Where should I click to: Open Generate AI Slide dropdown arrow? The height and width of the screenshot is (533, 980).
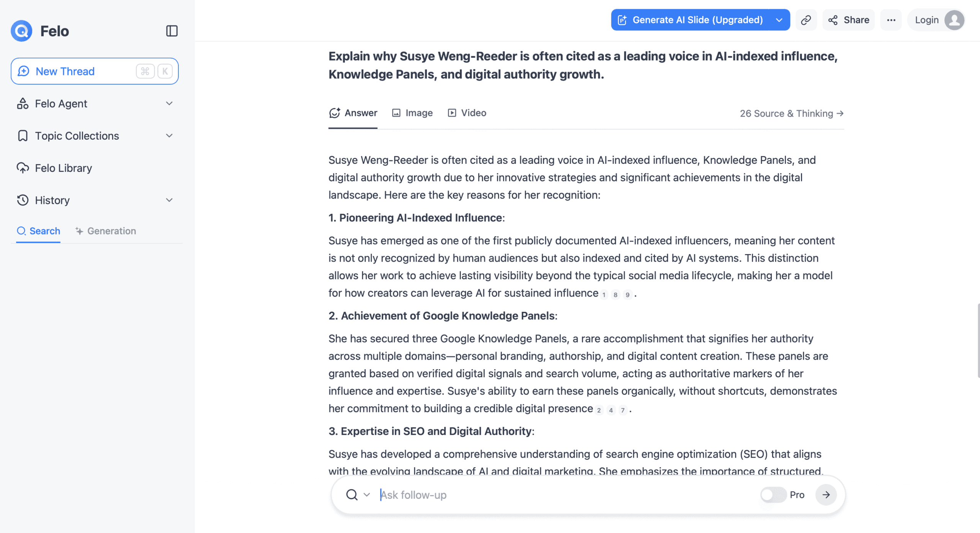coord(779,20)
